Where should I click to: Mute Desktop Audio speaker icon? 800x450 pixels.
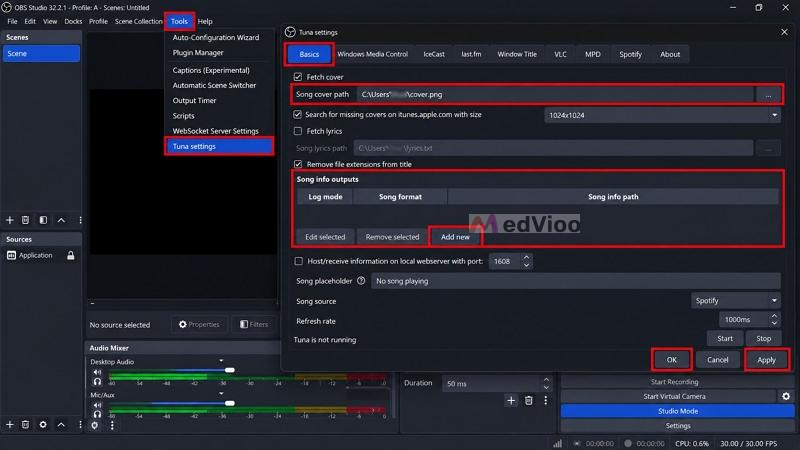click(97, 372)
